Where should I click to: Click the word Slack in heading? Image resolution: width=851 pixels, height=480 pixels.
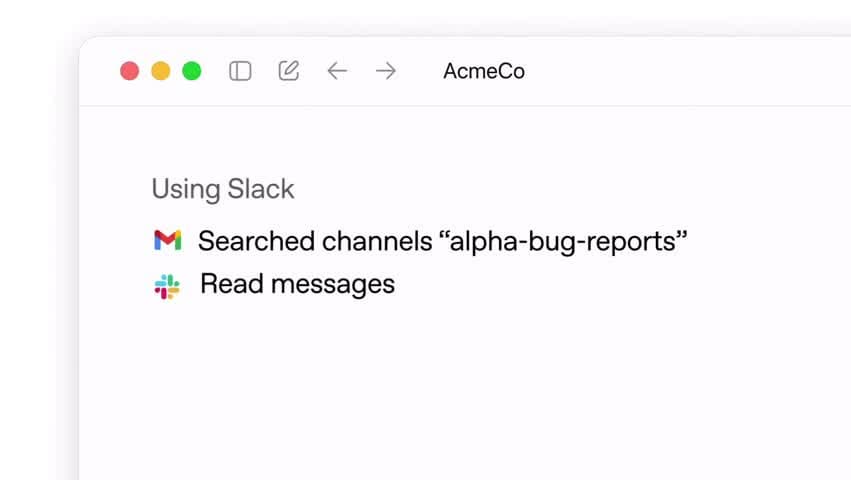coord(261,189)
